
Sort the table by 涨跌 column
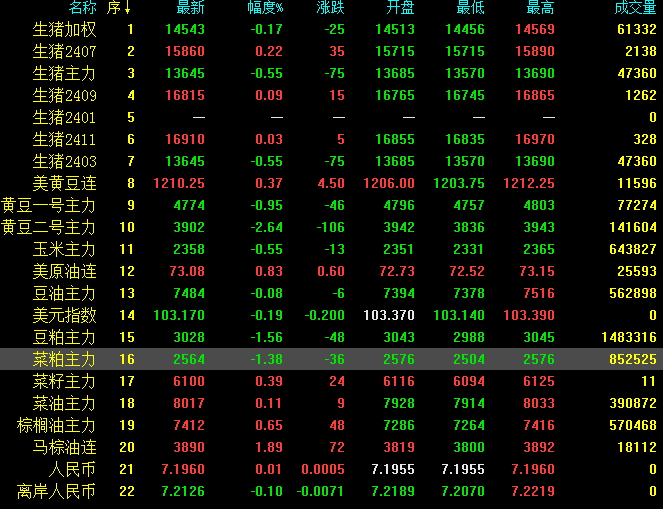click(x=330, y=8)
